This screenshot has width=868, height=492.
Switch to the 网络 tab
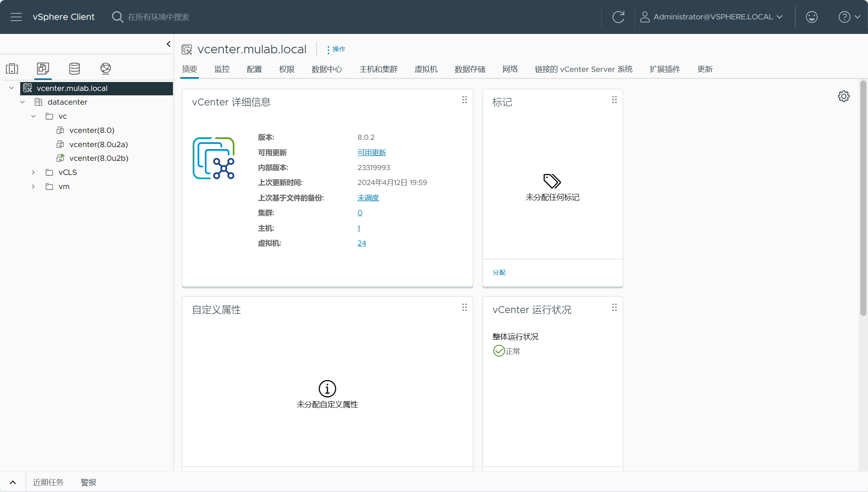[510, 69]
